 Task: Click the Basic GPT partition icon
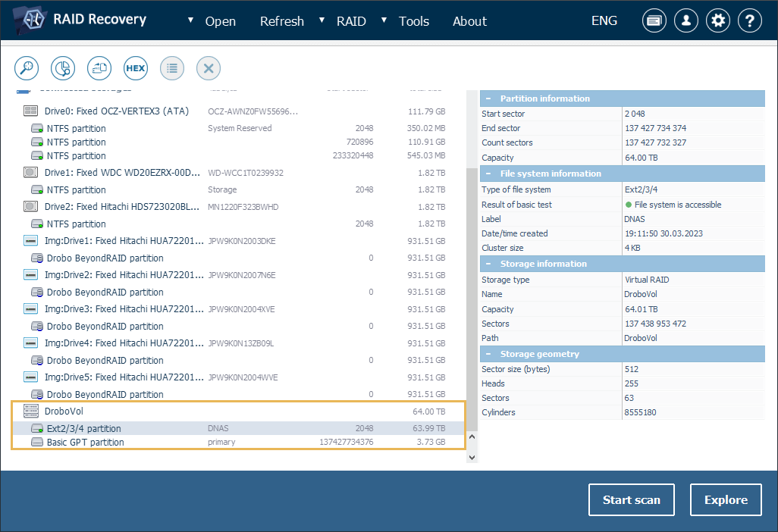[37, 443]
